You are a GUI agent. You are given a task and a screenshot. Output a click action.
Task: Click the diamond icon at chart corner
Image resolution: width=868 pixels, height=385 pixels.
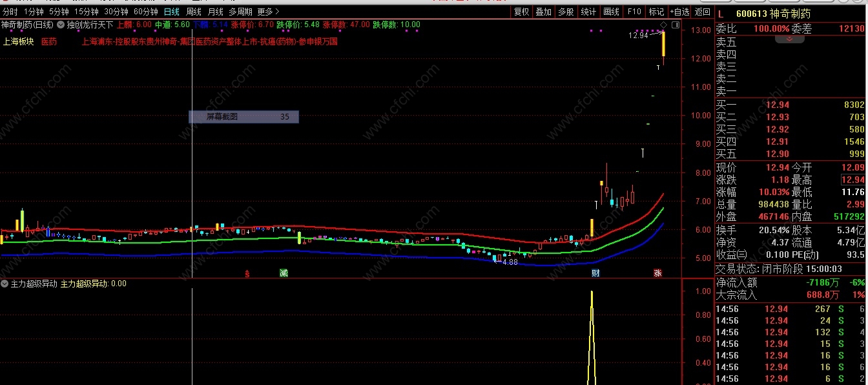click(663, 25)
